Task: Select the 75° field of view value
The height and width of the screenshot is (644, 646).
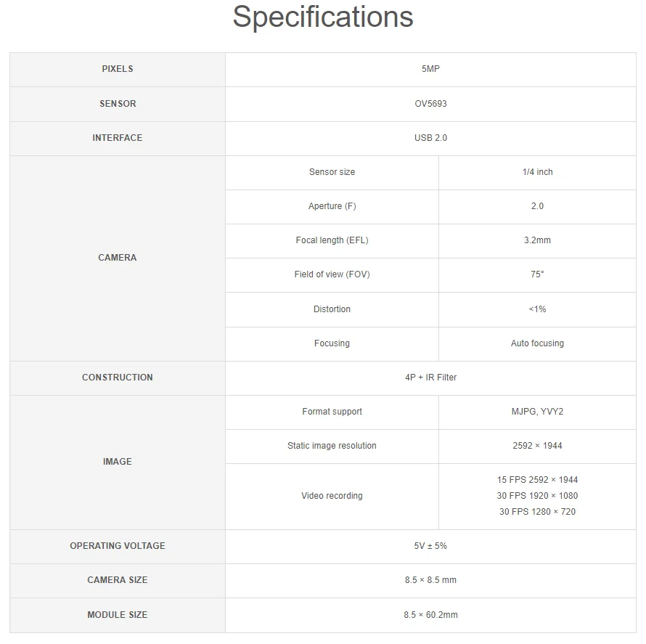Action: point(537,274)
